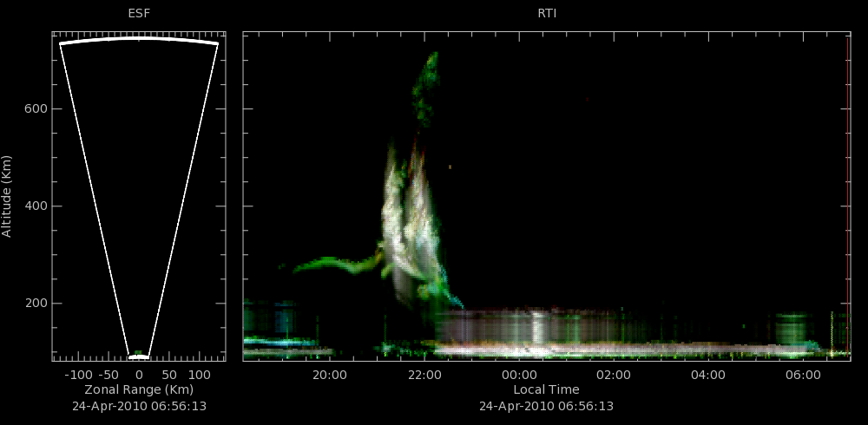868x425 pixels.
Task: Click altitude tick label 600
Action: click(x=36, y=109)
